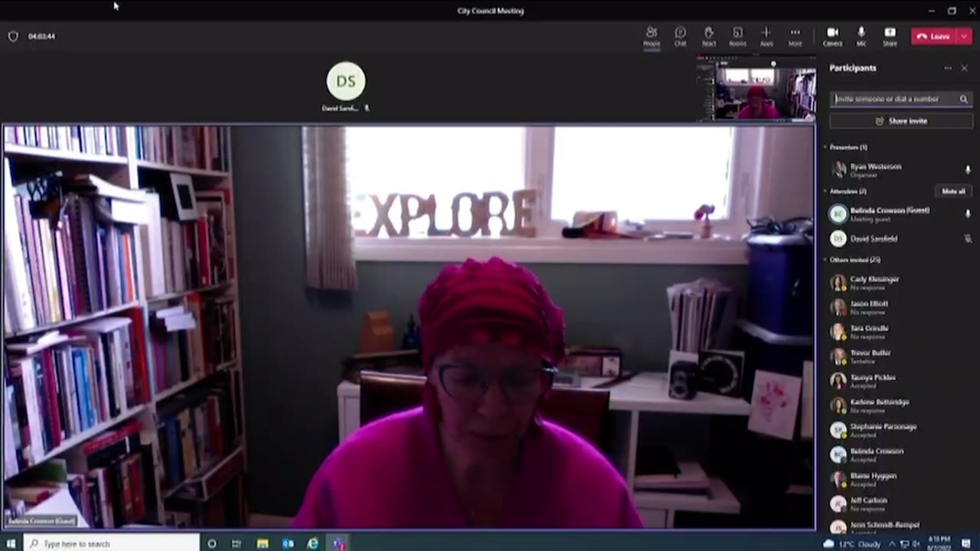Screen dimensions: 980x551
Task: Select Tara Grindle in invited list
Action: [x=900, y=331]
